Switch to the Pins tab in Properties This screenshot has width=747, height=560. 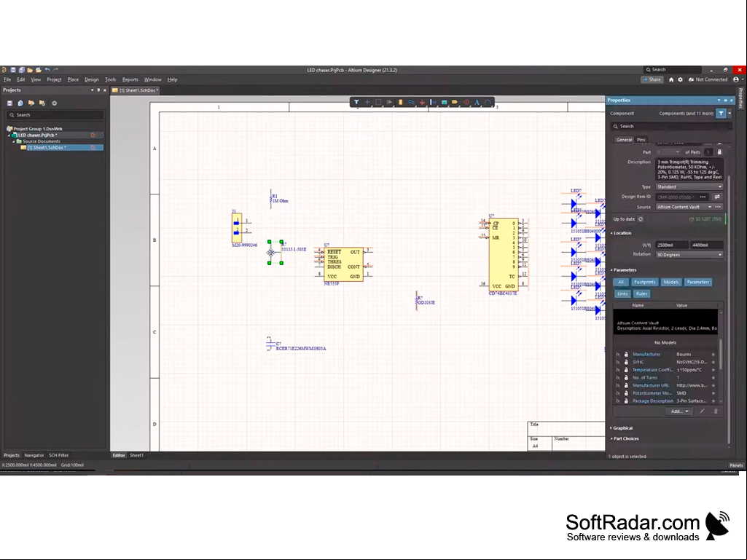click(641, 140)
